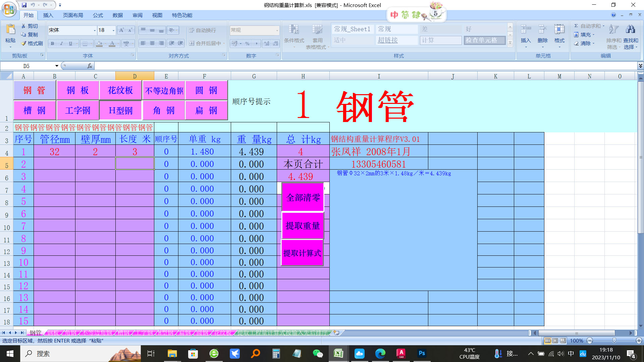Click the Find & Select binoculars icon
Image resolution: width=644 pixels, height=362 pixels.
pos(631,29)
